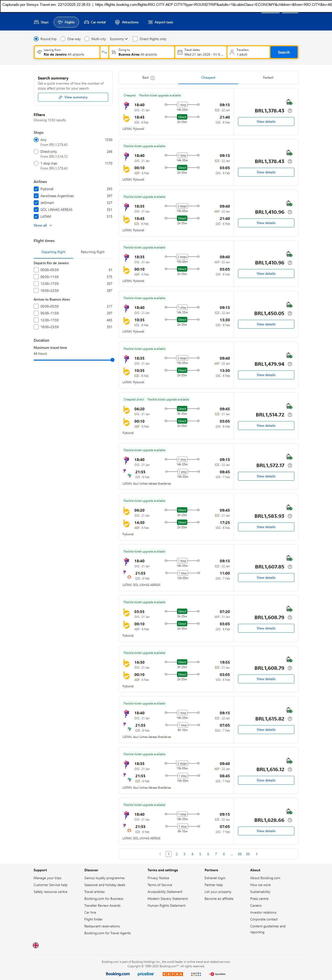Click the swap origin and destination arrows icon

[104, 52]
